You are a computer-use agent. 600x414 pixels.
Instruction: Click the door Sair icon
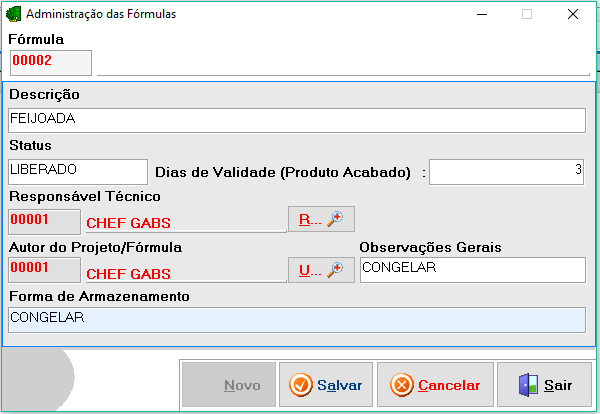point(528,385)
